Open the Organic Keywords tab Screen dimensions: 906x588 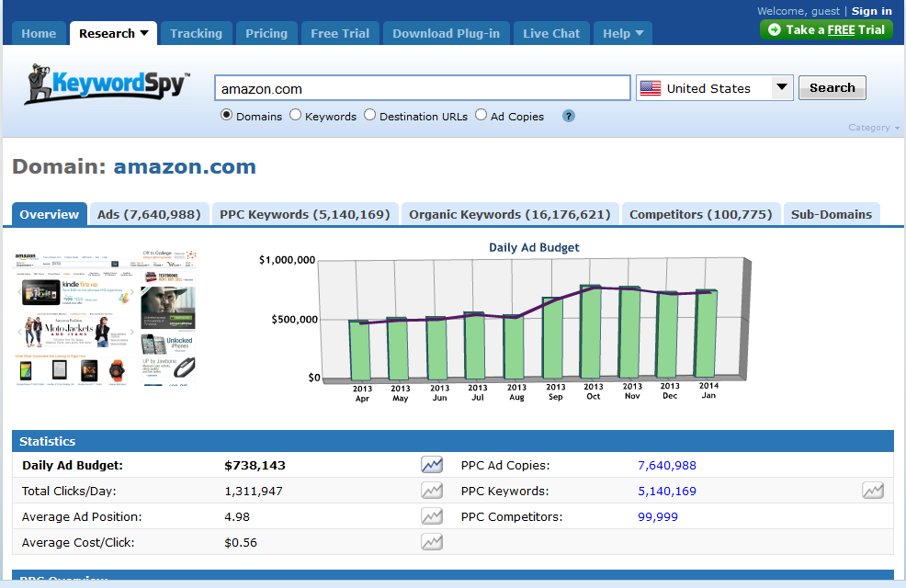coord(510,214)
